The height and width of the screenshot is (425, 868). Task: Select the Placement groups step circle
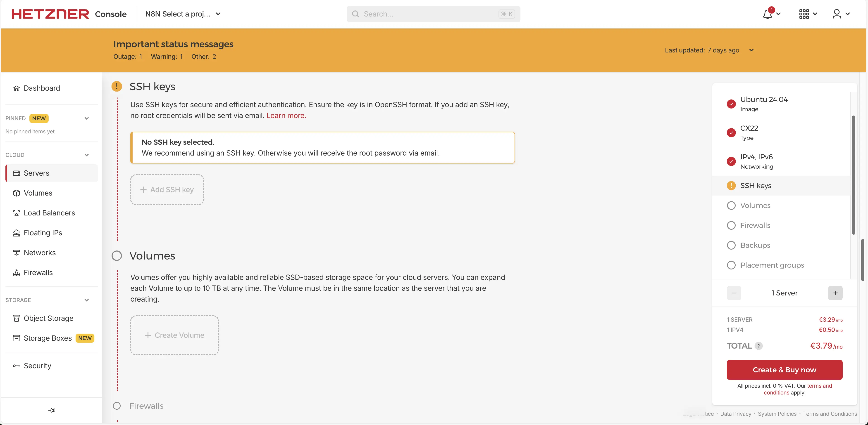[x=731, y=265]
